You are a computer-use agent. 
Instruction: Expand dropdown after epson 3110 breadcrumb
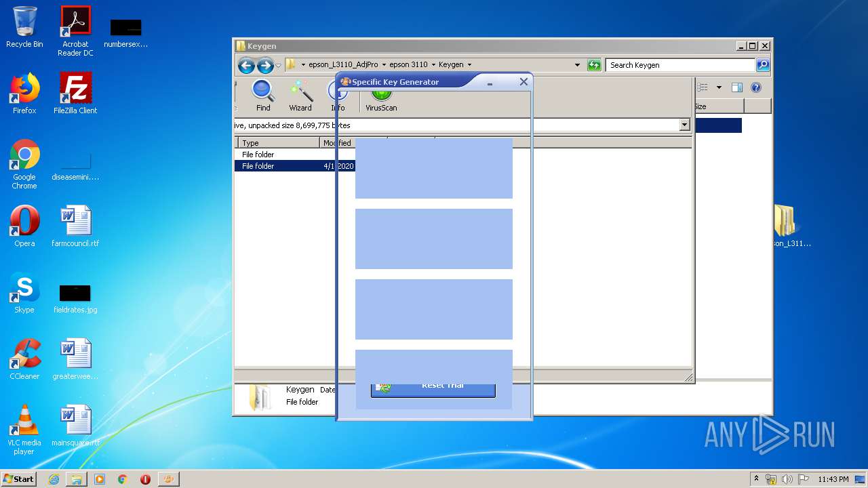pos(433,65)
